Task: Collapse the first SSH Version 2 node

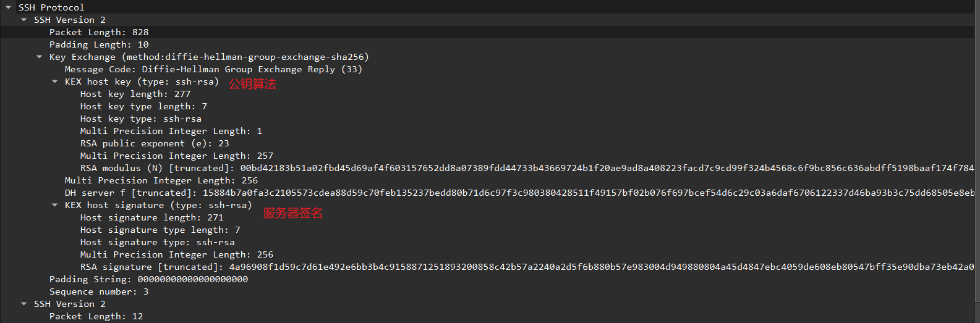Action: 24,20
